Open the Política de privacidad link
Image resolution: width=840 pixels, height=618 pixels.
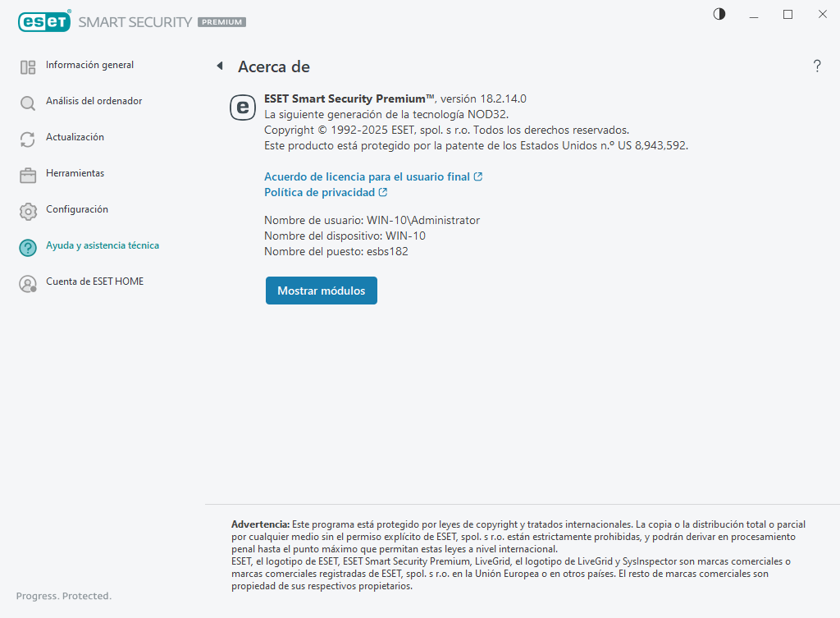coord(320,192)
